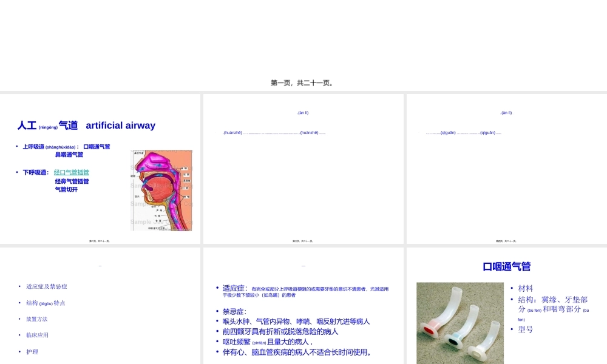Click the title 人工气道 artificial airway
This screenshot has width=607, height=364.
pos(86,126)
